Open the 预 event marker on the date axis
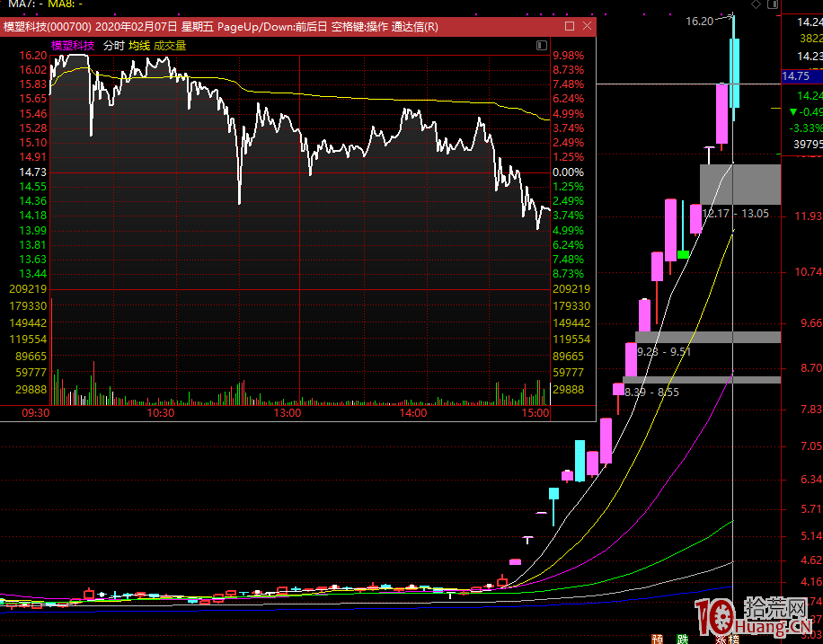The image size is (823, 644). [x=657, y=639]
